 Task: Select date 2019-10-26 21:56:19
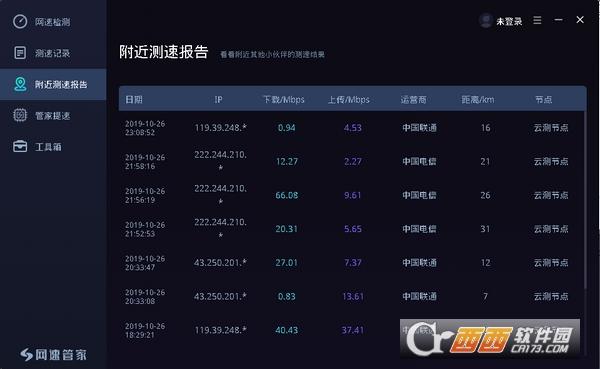tap(145, 195)
